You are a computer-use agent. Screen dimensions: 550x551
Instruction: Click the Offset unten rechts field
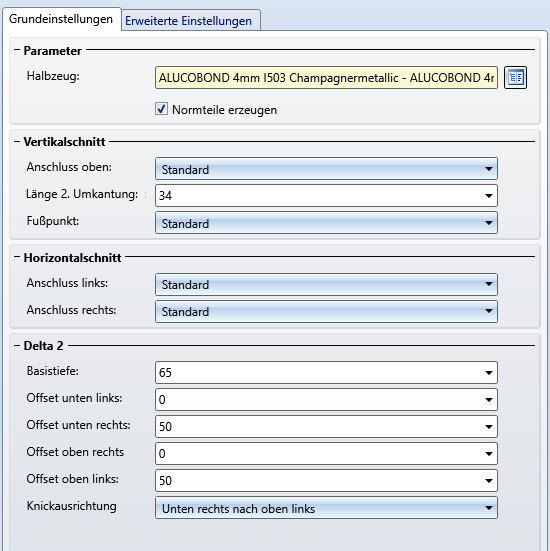(x=326, y=427)
